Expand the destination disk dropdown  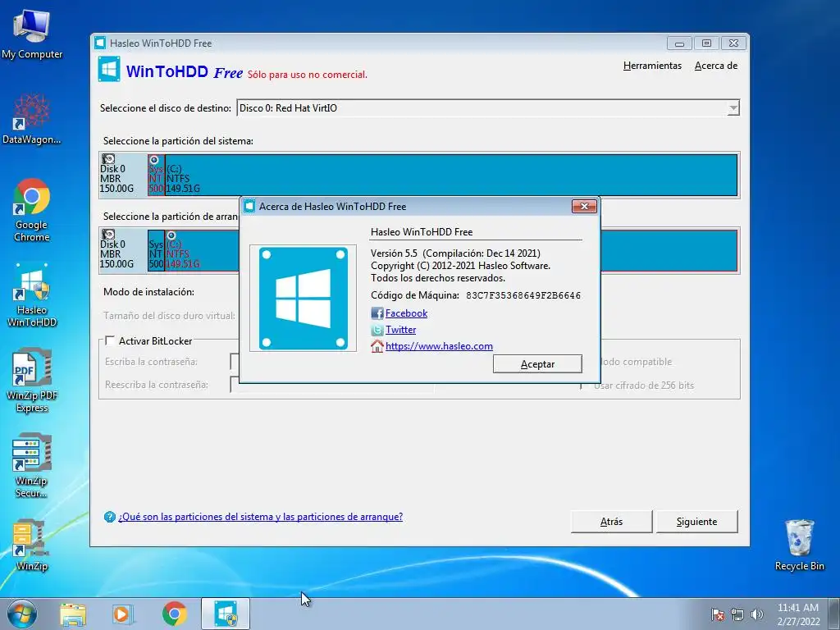coord(733,108)
